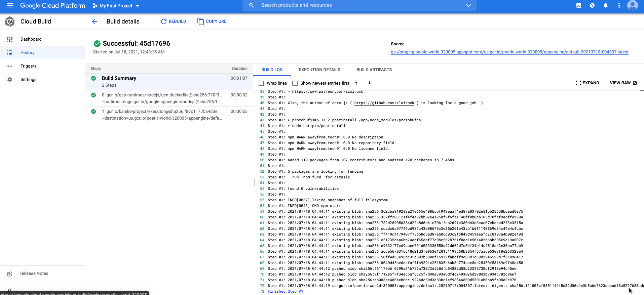The image size is (644, 295).
Task: Click the REBUILD button
Action: tap(174, 22)
